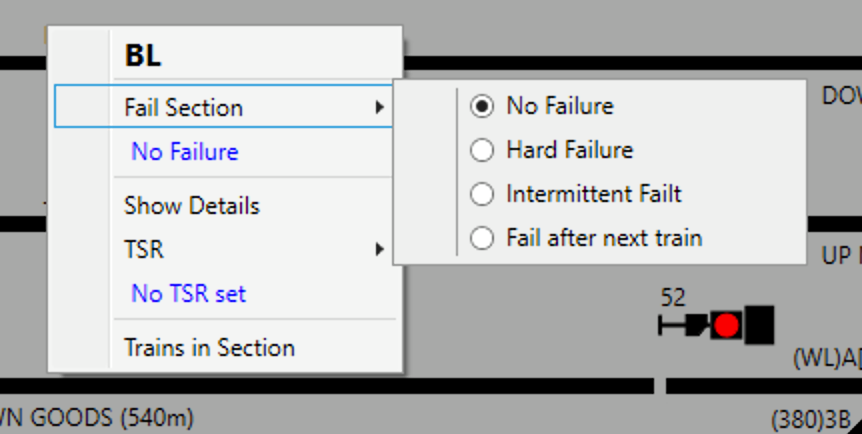This screenshot has width=862, height=434.
Task: Click the red signal 52 lamp
Action: [x=726, y=325]
